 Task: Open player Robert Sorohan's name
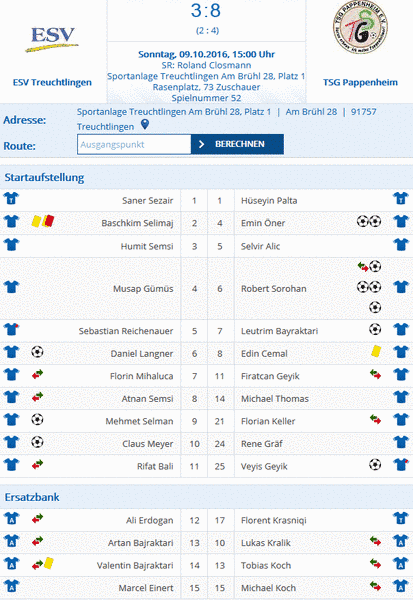pos(274,289)
